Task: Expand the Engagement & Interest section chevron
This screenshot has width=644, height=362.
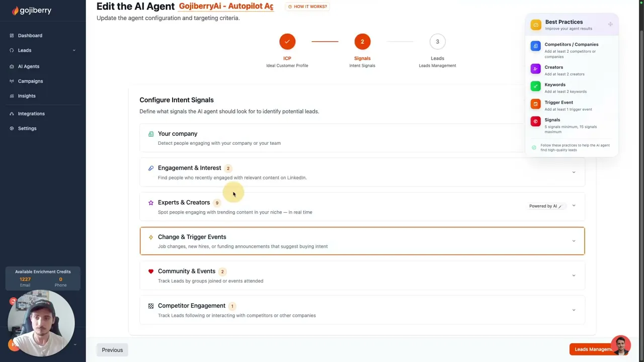Action: pyautogui.click(x=574, y=172)
